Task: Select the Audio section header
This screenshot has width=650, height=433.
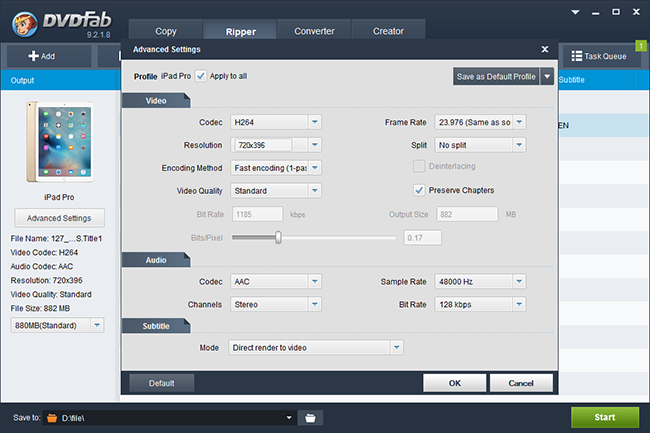Action: pos(156,260)
